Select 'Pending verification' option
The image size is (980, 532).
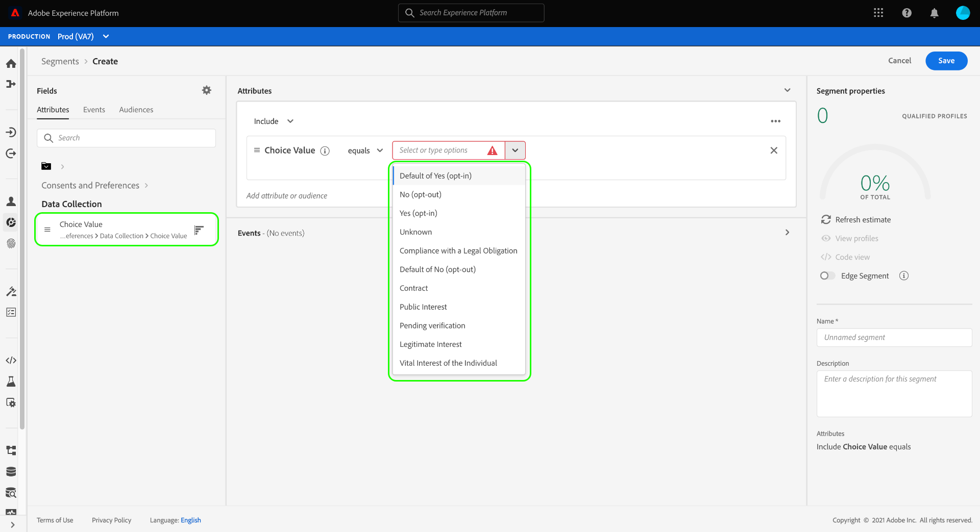459,326
